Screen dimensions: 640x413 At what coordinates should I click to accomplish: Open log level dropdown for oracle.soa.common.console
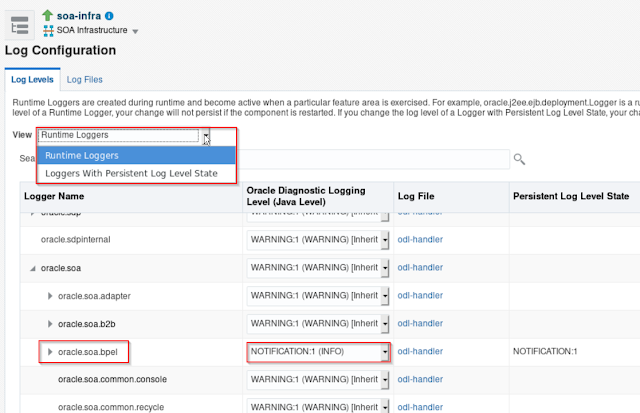pyautogui.click(x=385, y=380)
